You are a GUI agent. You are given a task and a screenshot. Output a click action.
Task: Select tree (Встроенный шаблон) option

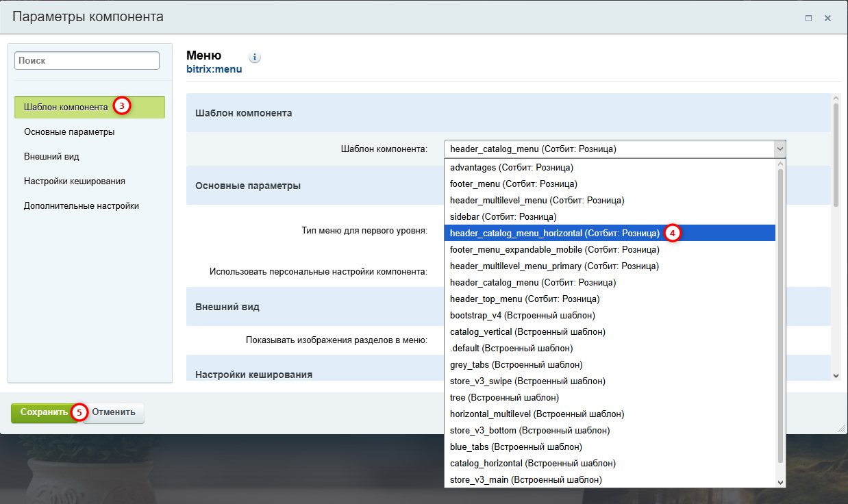[610, 397]
